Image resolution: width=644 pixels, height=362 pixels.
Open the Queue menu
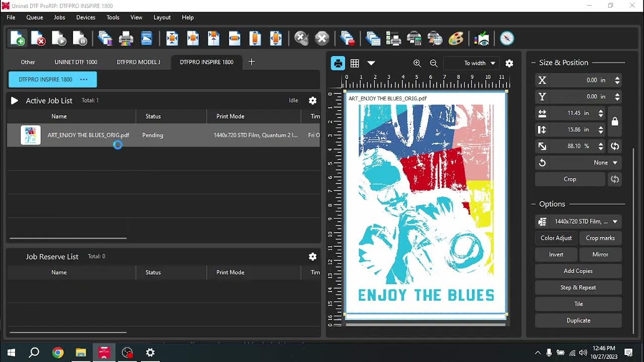35,17
